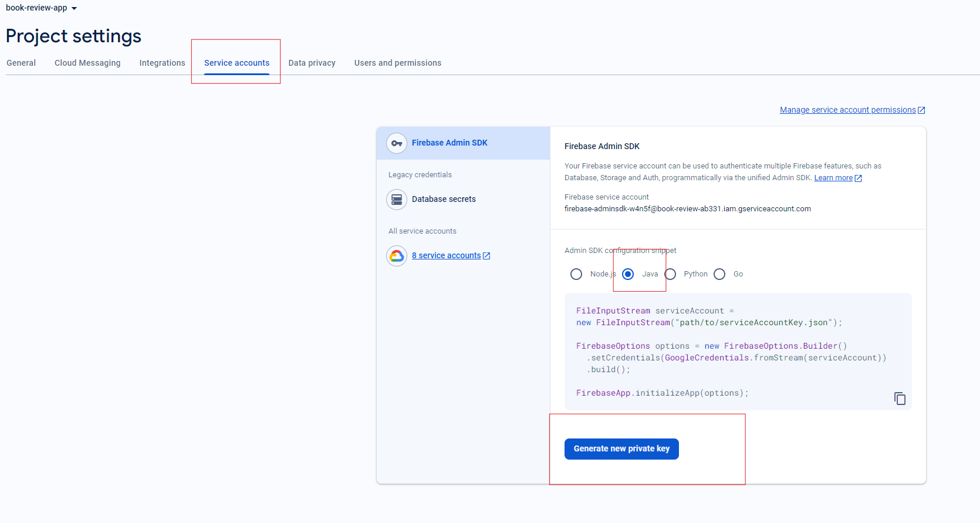Image resolution: width=980 pixels, height=523 pixels.
Task: Open Database secrets in sidebar
Action: [x=444, y=200]
